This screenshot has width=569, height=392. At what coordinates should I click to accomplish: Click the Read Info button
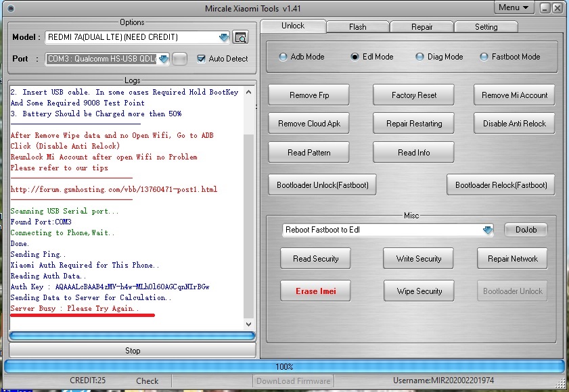click(x=413, y=152)
